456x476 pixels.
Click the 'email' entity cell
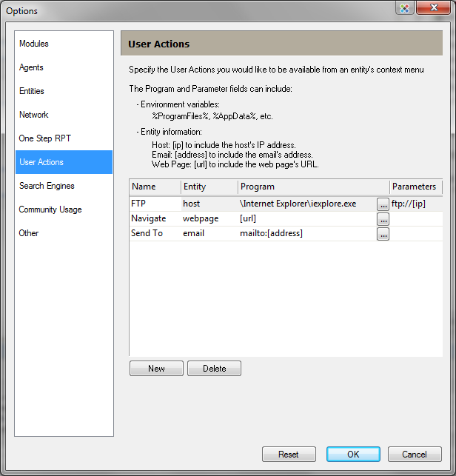click(x=209, y=233)
